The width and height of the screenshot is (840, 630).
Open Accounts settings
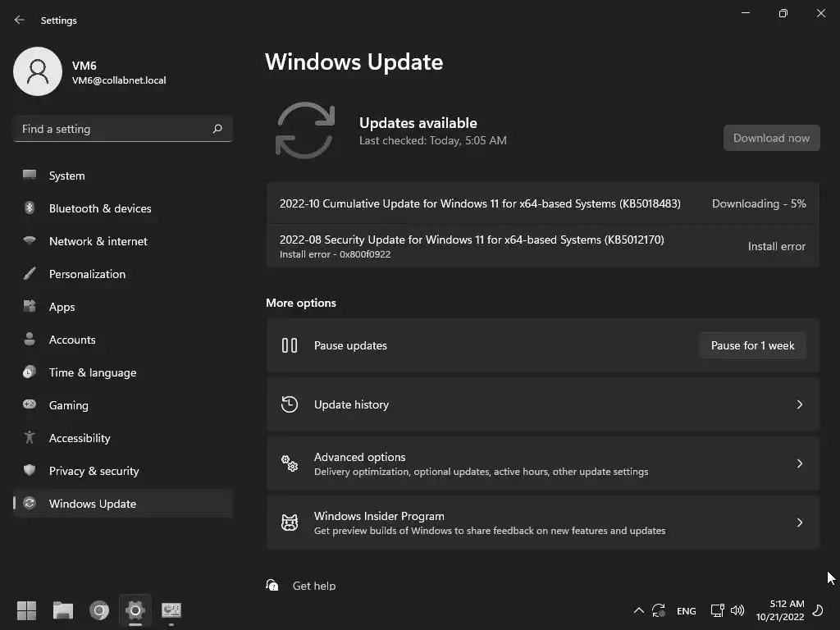[123, 339]
